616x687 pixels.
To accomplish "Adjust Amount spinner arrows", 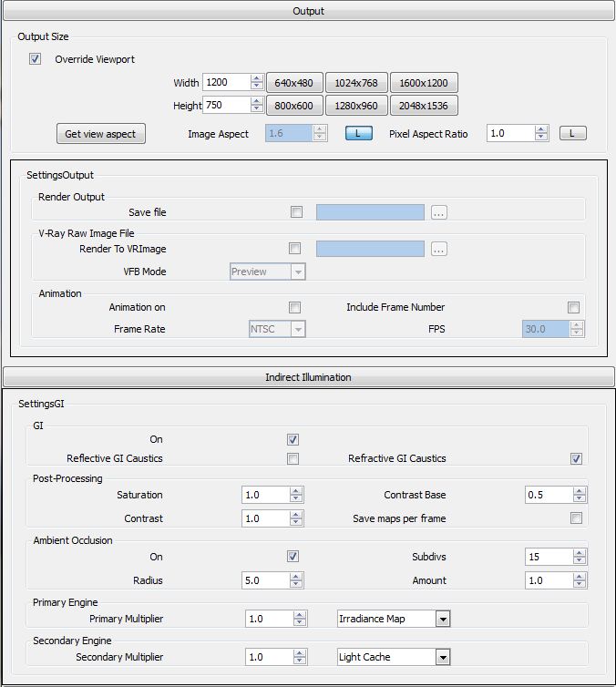I will click(580, 580).
